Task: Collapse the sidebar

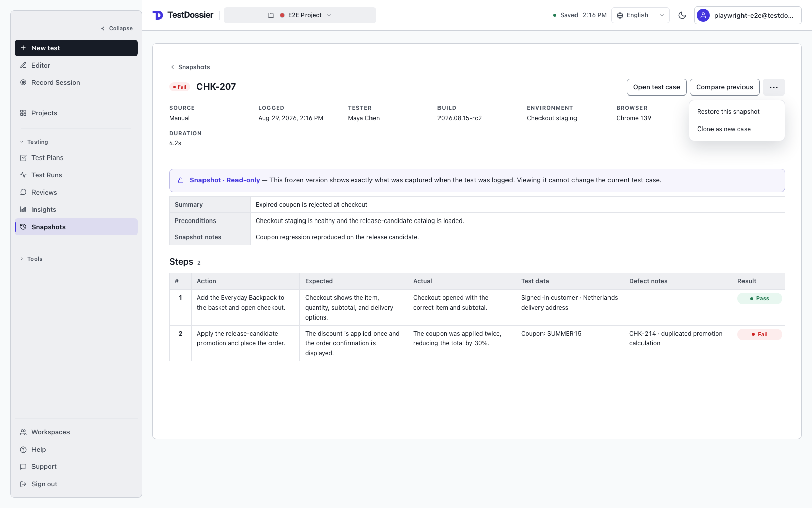Action: 117,28
